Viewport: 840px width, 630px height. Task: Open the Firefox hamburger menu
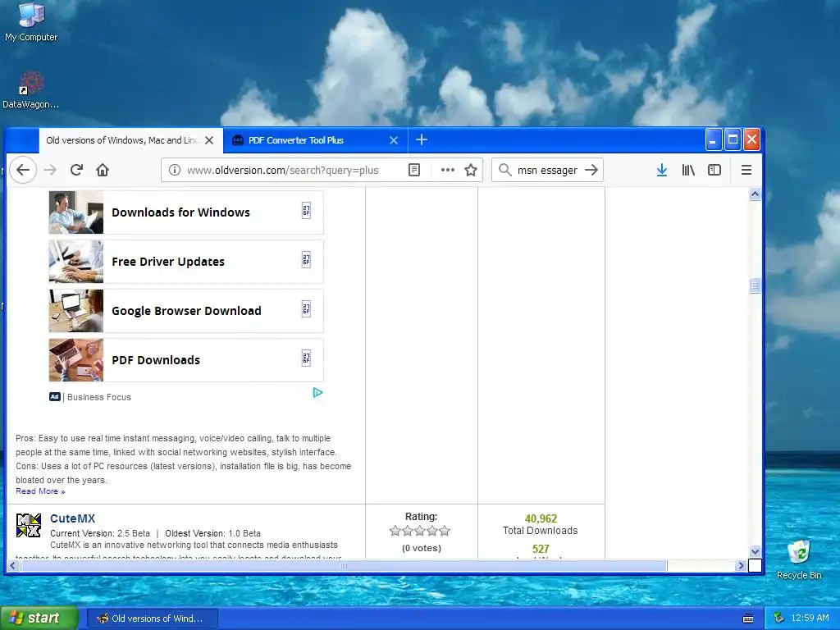pyautogui.click(x=746, y=170)
